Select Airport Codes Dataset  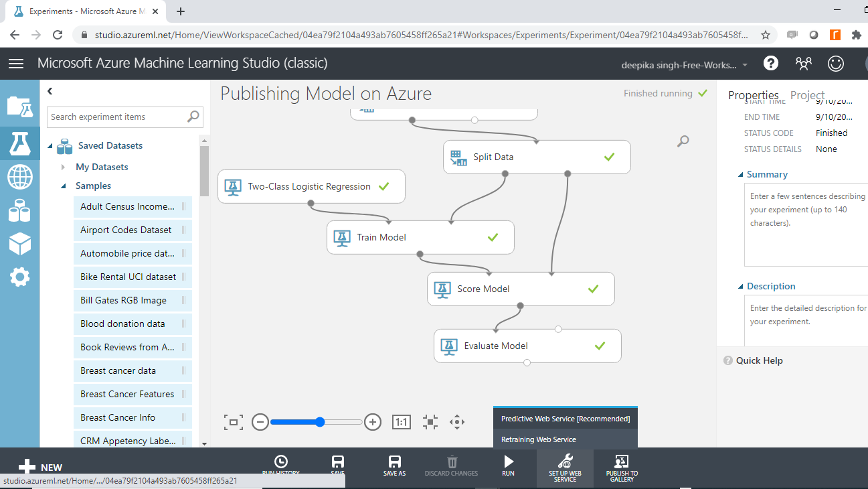pyautogui.click(x=133, y=230)
